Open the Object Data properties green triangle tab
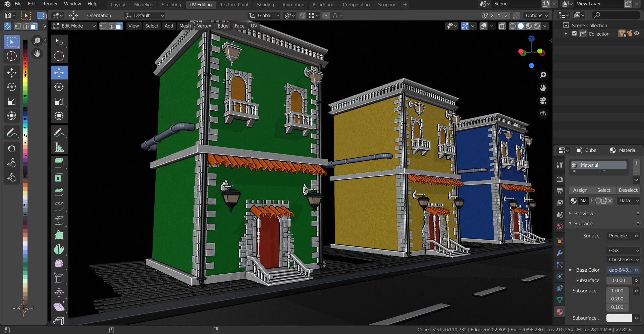This screenshot has height=334, width=644. [559, 300]
